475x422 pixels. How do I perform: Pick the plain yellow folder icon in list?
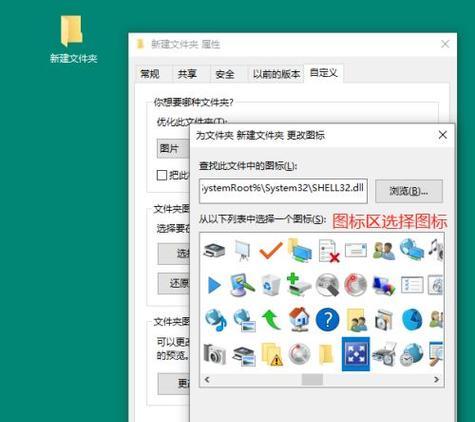(326, 354)
